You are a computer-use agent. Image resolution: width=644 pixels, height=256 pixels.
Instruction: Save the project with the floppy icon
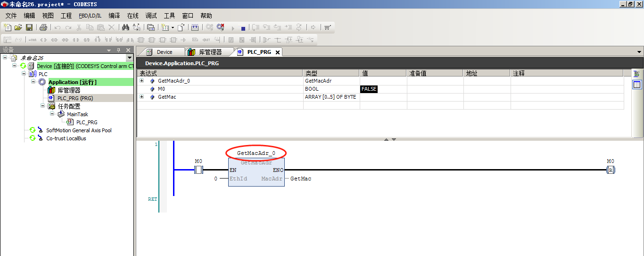coord(29,27)
